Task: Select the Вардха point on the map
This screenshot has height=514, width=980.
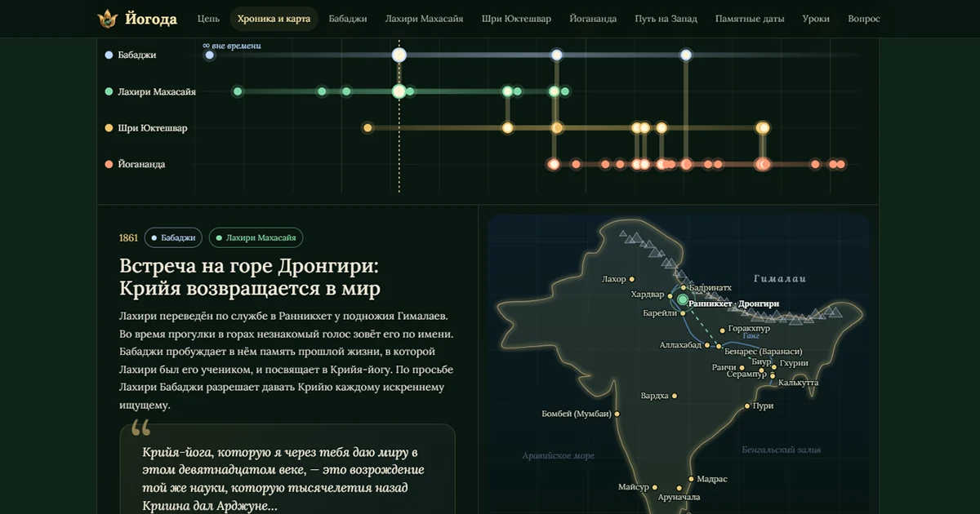Action: pyautogui.click(x=675, y=396)
